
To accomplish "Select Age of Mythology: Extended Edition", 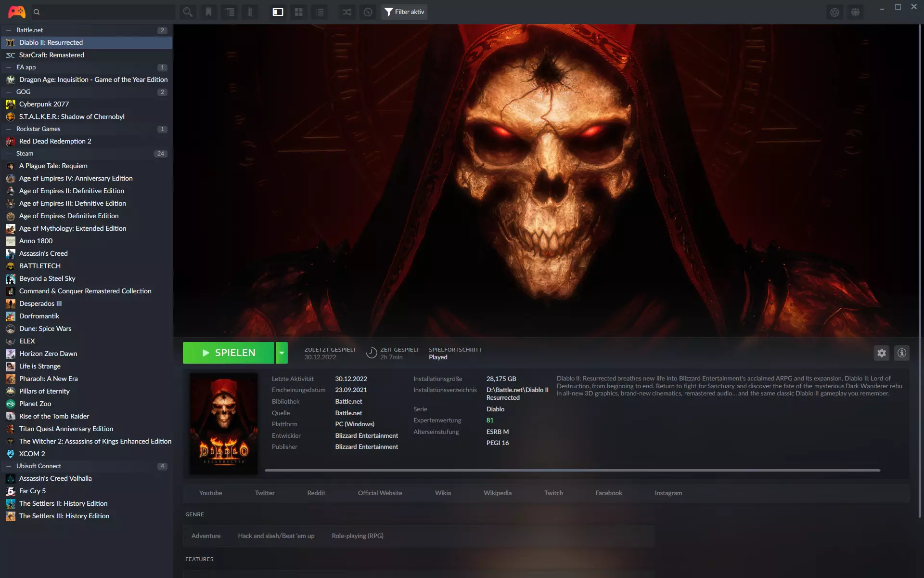I will click(87, 228).
